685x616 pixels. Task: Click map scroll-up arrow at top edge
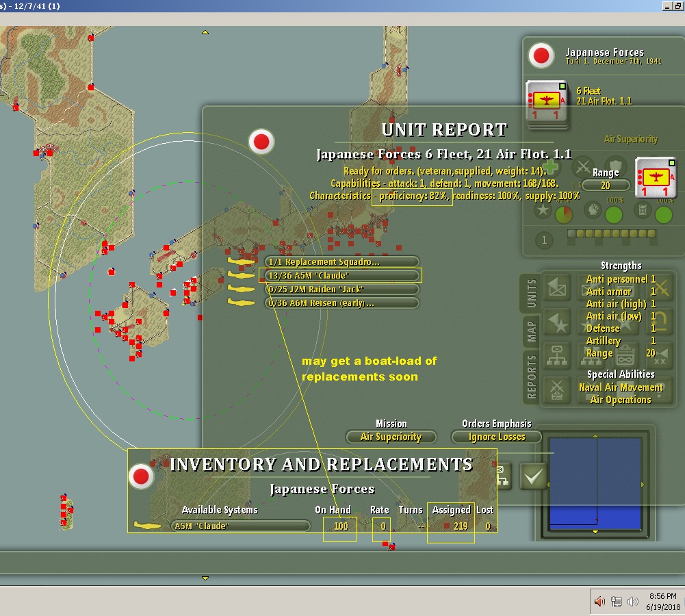[x=205, y=32]
